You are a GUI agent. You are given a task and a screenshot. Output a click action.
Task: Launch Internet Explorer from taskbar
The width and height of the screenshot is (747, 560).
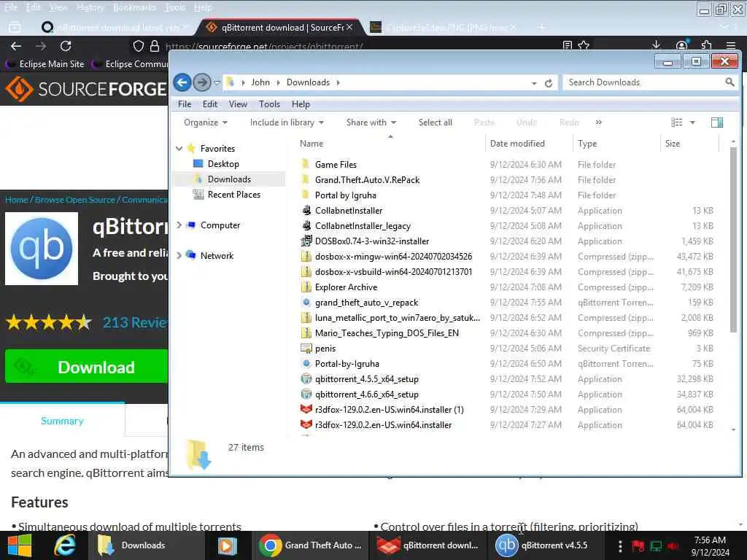[x=65, y=545]
